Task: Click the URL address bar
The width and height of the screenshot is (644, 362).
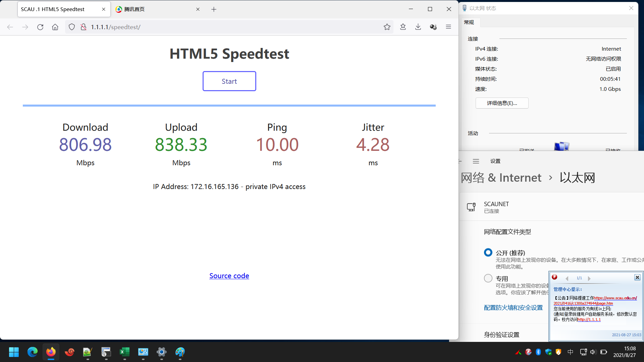Action: click(235, 27)
